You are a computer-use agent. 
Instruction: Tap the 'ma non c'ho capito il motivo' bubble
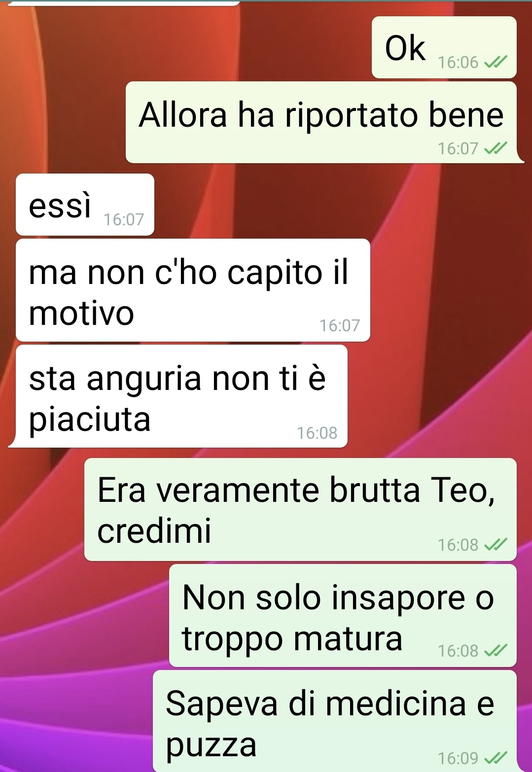coord(193,290)
